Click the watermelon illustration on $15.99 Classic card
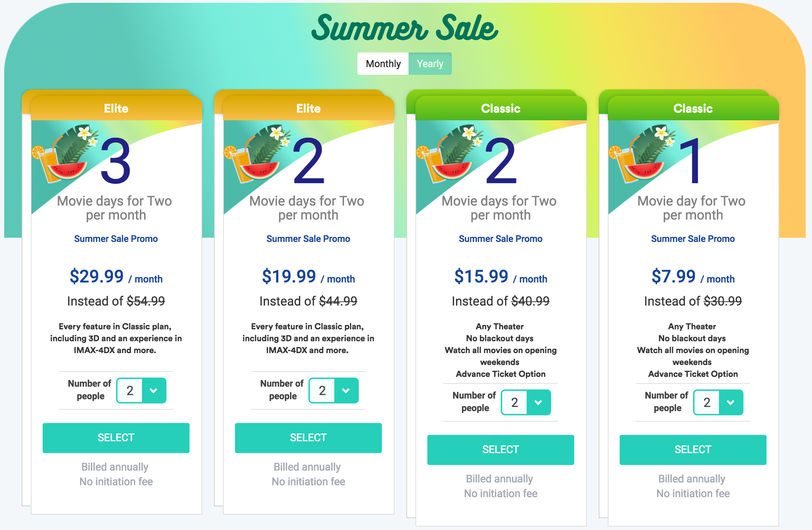 [449, 154]
